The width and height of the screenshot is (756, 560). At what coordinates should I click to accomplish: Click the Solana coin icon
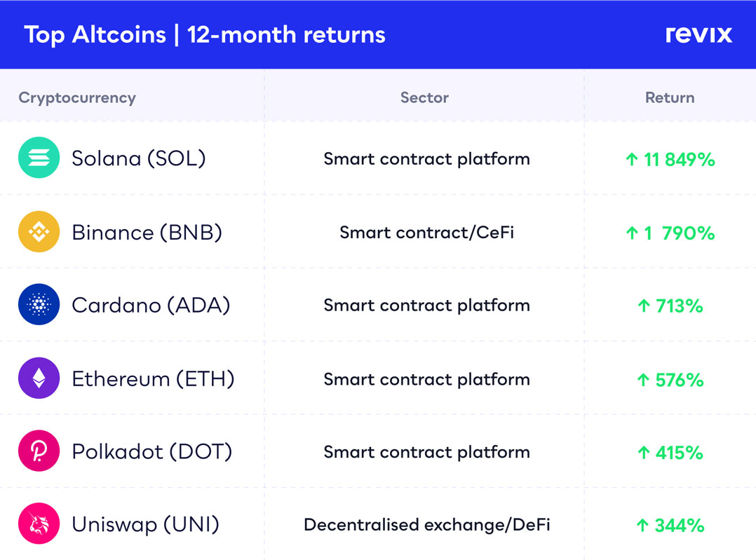[x=39, y=158]
